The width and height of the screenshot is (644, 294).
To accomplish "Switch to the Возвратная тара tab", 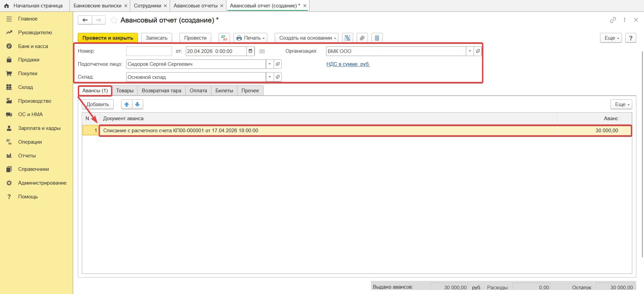I will tap(161, 91).
